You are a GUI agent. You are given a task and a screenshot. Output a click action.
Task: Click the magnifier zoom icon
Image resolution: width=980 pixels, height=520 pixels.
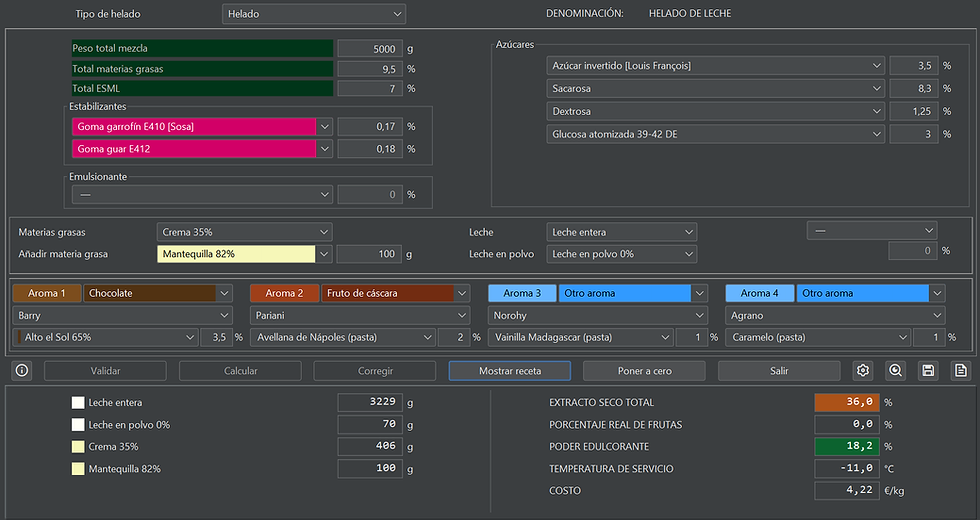pos(896,371)
